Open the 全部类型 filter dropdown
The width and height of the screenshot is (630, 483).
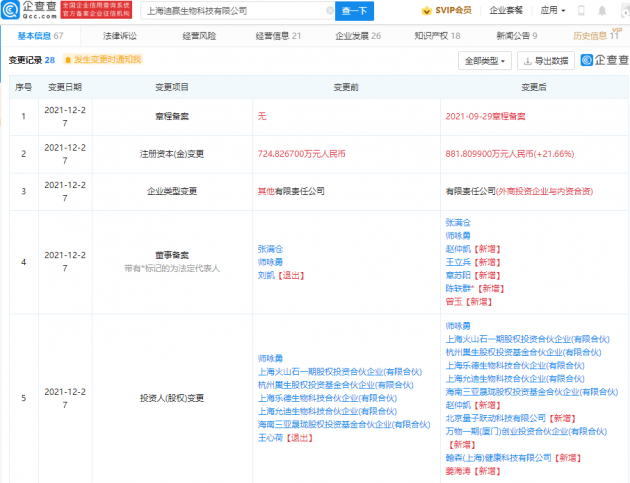(485, 61)
